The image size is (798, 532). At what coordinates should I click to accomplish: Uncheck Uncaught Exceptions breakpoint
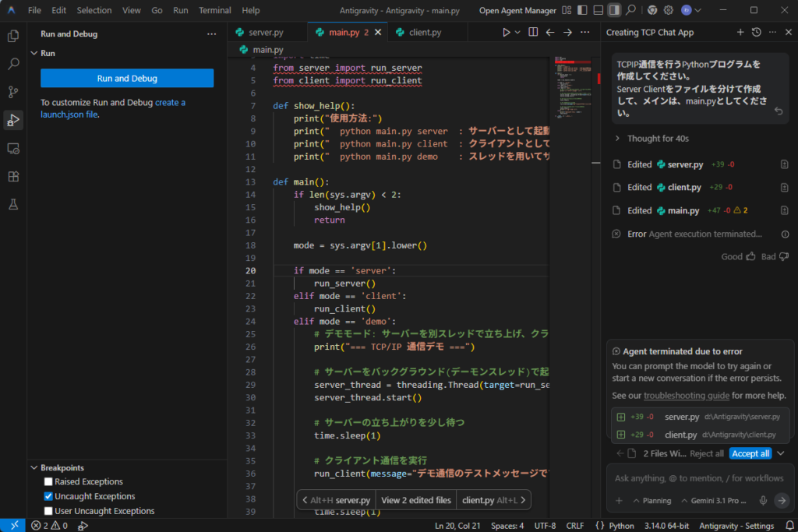click(49, 496)
